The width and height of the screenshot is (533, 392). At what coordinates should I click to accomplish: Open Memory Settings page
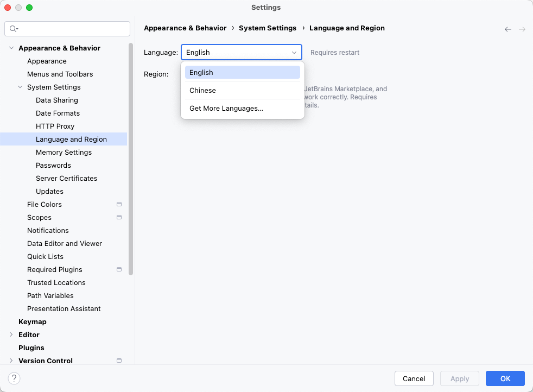tap(64, 153)
